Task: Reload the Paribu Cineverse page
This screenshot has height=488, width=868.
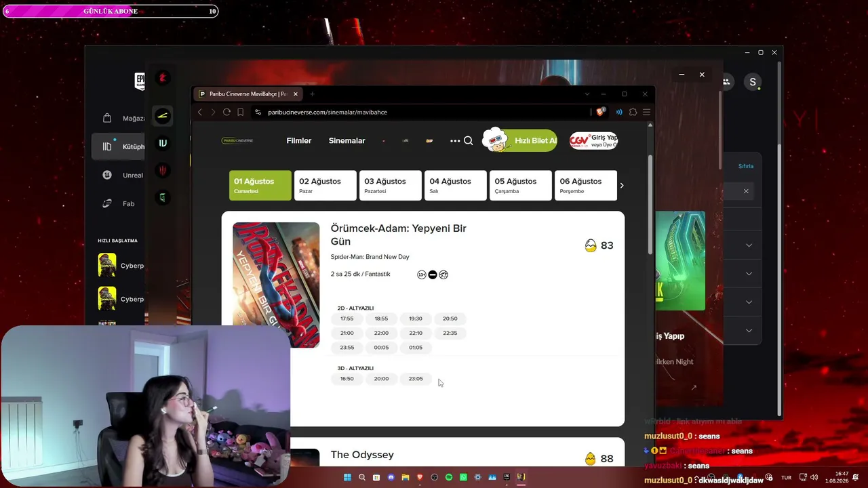Action: 226,112
